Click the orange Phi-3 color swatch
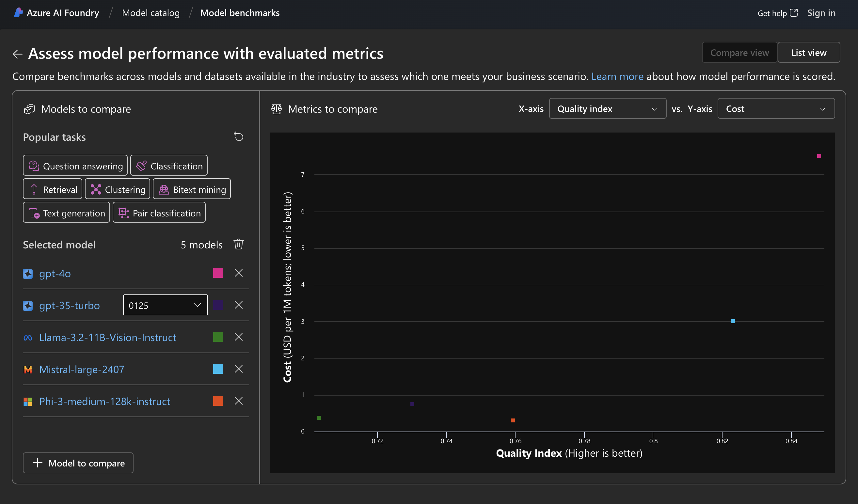Image resolution: width=858 pixels, height=504 pixels. tap(218, 401)
